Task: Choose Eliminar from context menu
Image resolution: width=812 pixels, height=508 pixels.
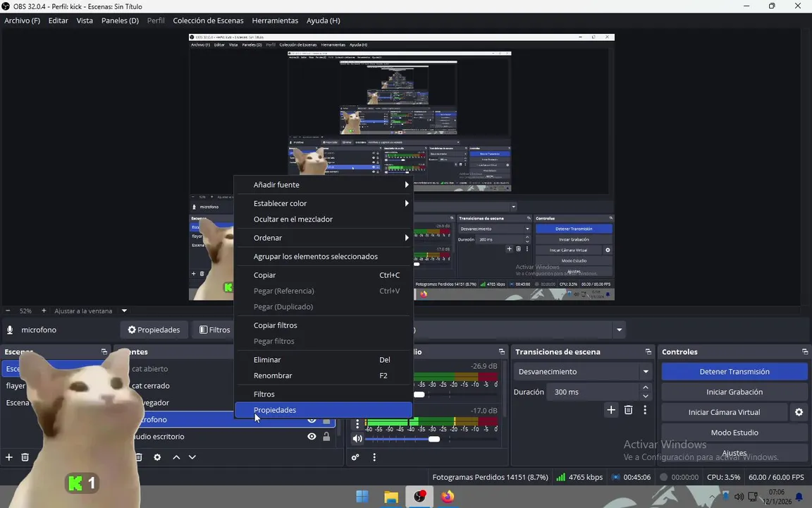Action: click(x=324, y=360)
